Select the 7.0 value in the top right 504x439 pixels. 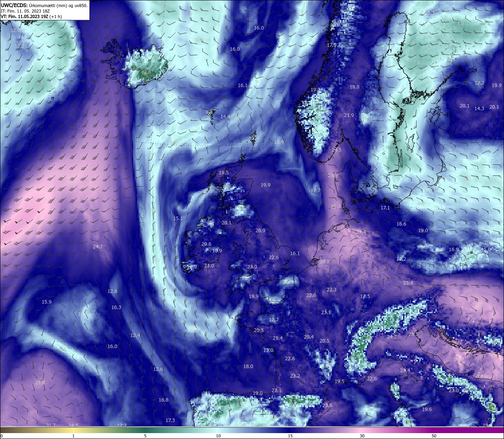(460, 24)
